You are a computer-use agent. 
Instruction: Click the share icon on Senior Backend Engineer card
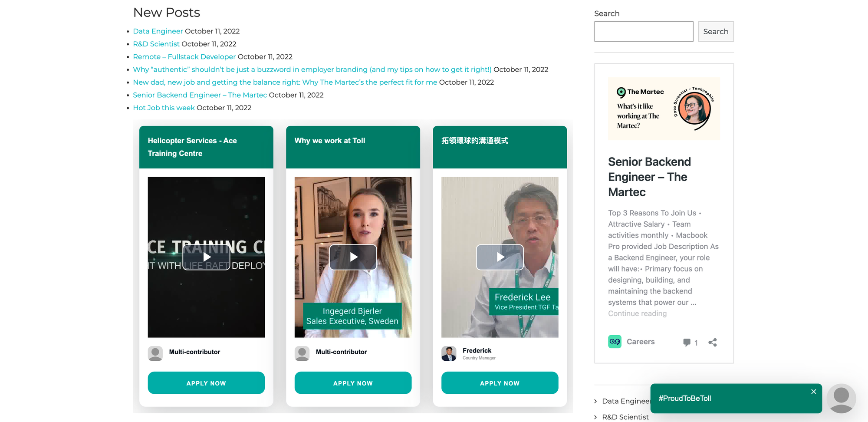(x=712, y=342)
